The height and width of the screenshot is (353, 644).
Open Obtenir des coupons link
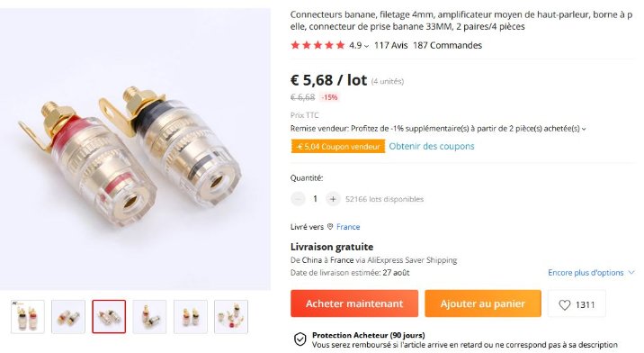click(431, 146)
